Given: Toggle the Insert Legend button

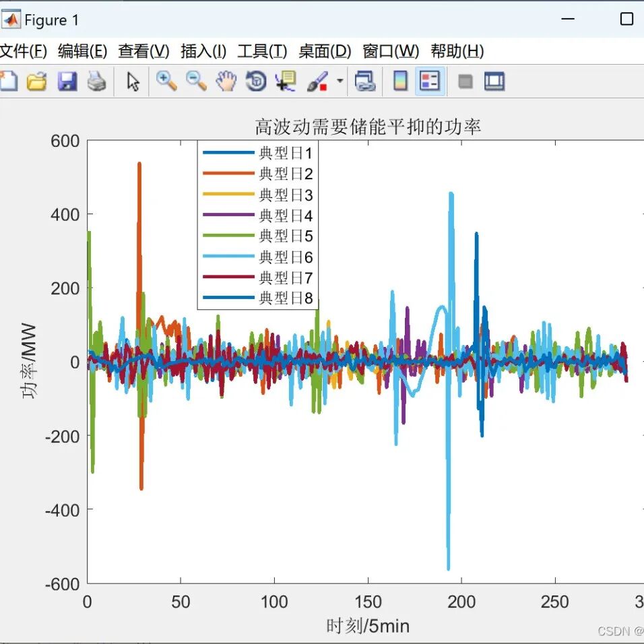Looking at the screenshot, I should click(430, 81).
